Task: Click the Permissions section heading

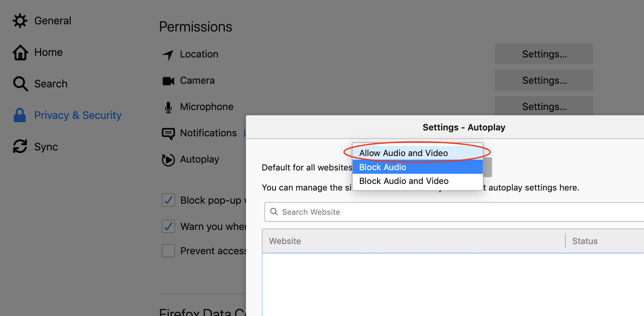Action: point(196,27)
